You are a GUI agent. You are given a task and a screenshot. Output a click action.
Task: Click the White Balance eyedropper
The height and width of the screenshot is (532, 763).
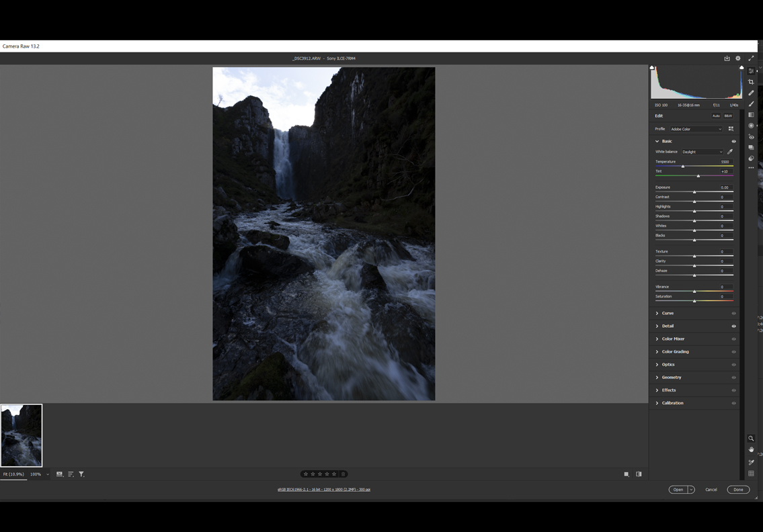730,152
